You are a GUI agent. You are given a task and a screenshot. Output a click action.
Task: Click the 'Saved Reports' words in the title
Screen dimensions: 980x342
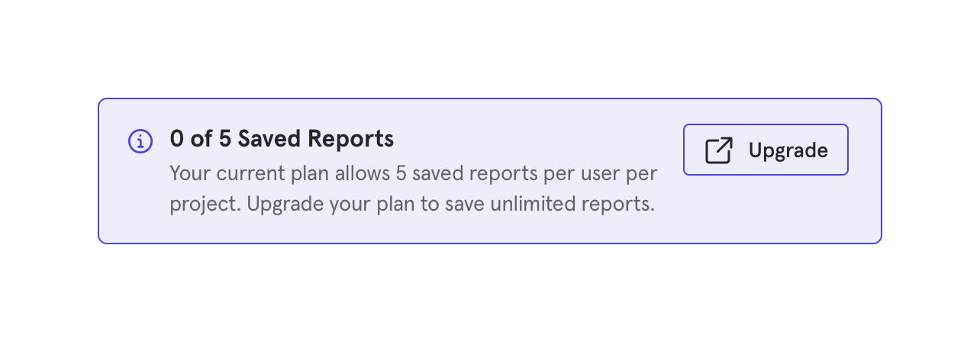pos(316,139)
